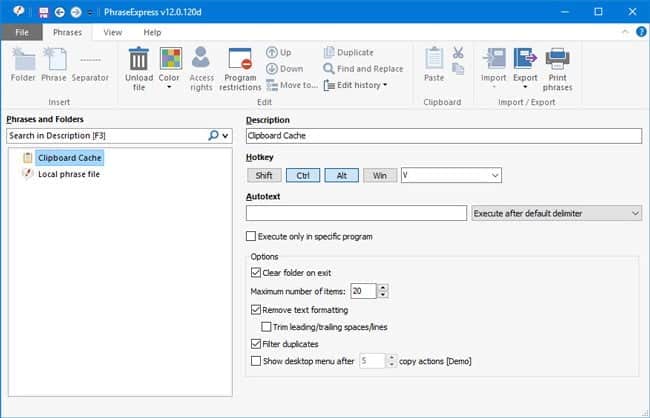Screen dimensions: 650x418
Task: Click the Unload file trash icon
Action: point(138,59)
